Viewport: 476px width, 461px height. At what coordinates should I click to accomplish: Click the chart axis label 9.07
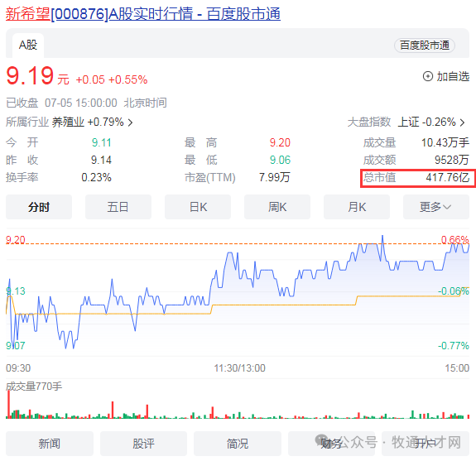[x=16, y=345]
